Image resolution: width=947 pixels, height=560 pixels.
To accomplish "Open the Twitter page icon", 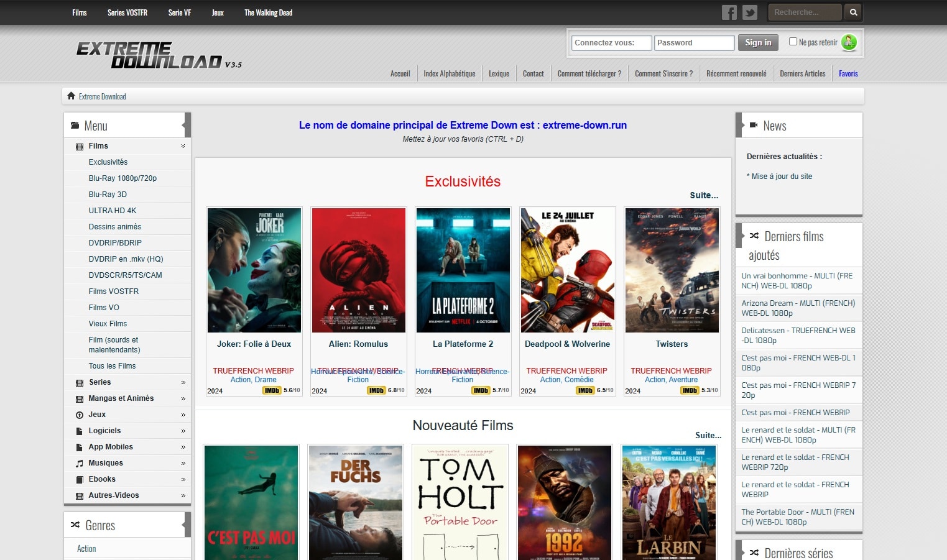I will tap(750, 12).
